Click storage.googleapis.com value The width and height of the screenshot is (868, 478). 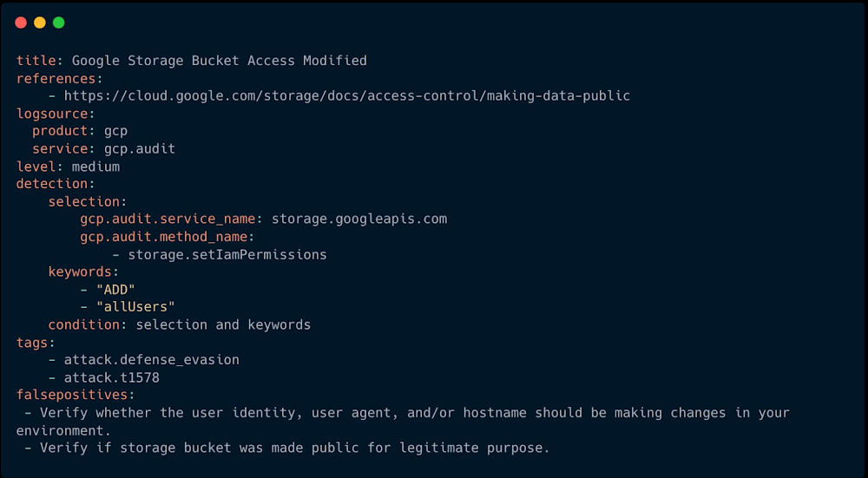[x=359, y=219]
